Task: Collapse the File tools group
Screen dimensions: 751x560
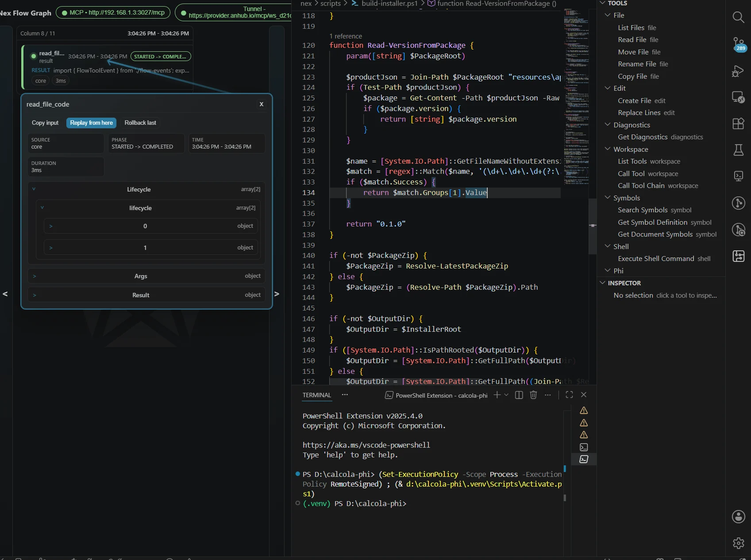Action: [608, 15]
